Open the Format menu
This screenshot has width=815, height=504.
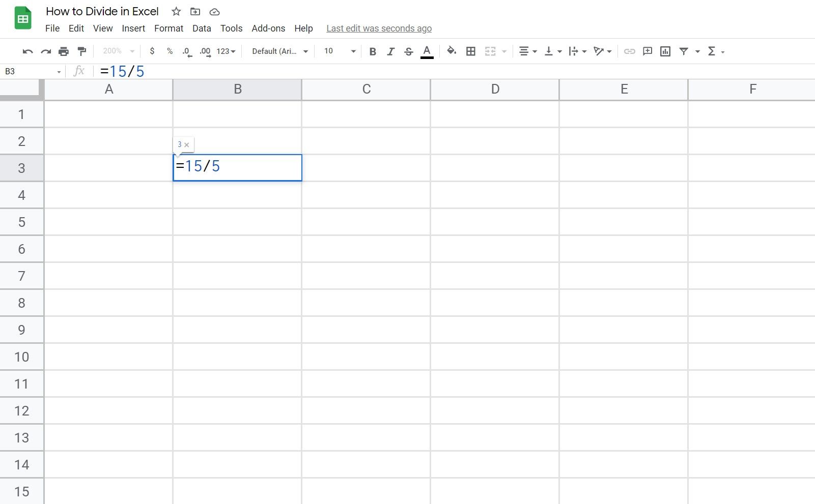[x=168, y=28]
